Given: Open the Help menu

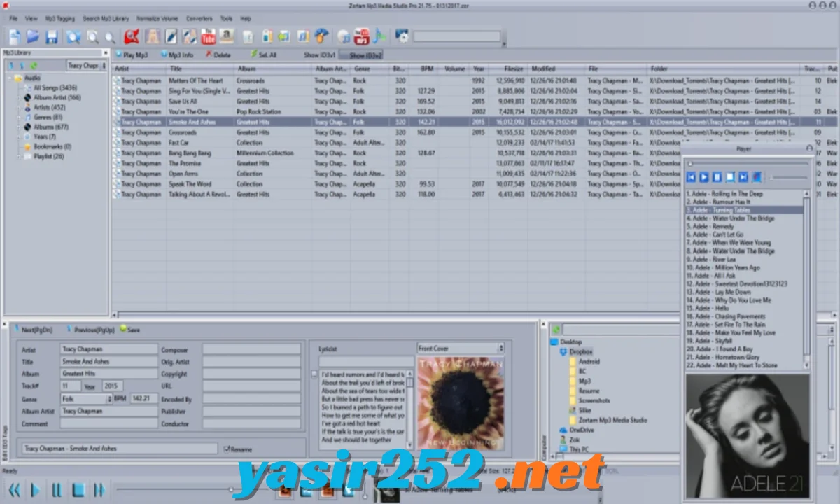Looking at the screenshot, I should (245, 18).
